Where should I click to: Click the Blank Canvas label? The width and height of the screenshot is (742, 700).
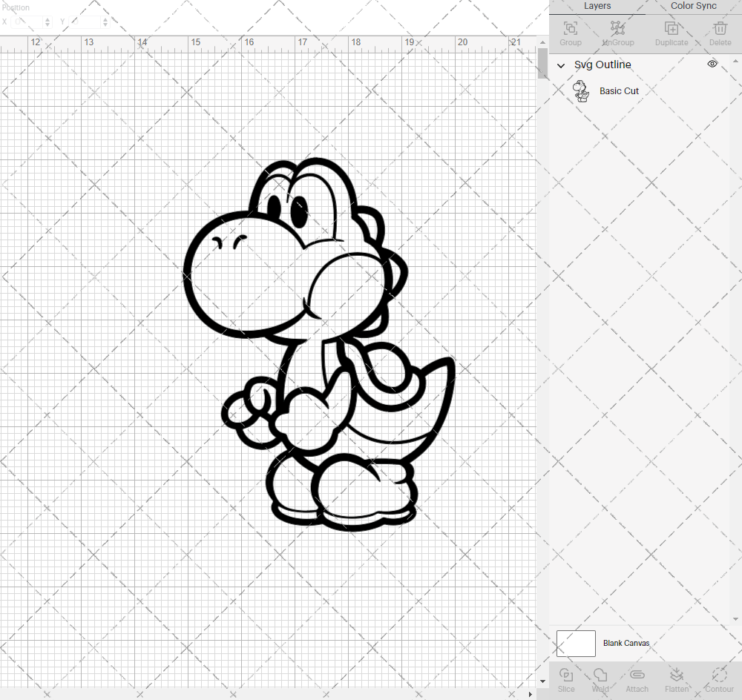[x=627, y=643]
